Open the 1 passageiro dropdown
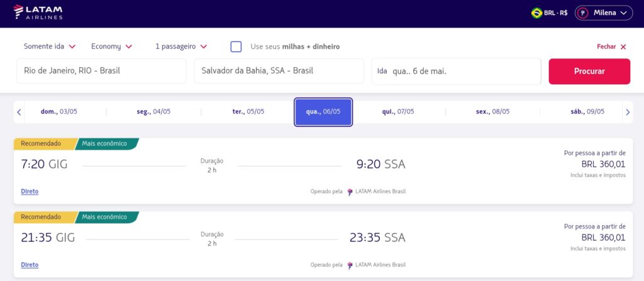The width and height of the screenshot is (644, 281). tap(181, 47)
